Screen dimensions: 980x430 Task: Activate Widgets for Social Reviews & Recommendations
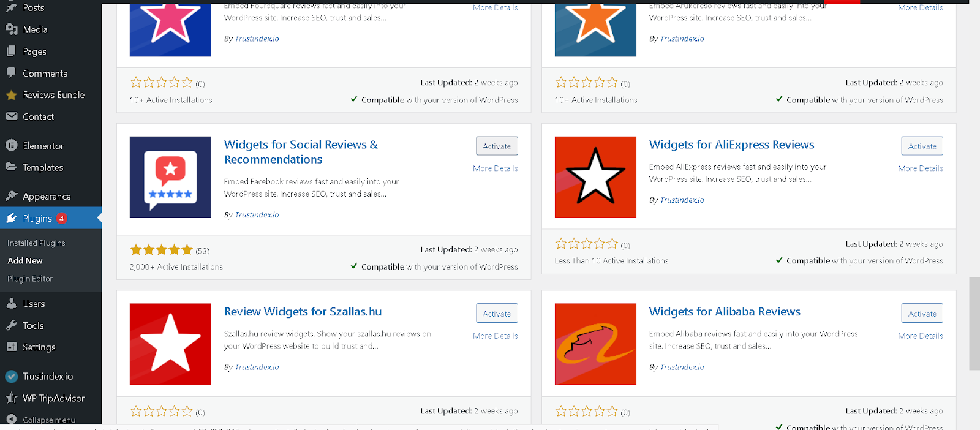coord(497,146)
